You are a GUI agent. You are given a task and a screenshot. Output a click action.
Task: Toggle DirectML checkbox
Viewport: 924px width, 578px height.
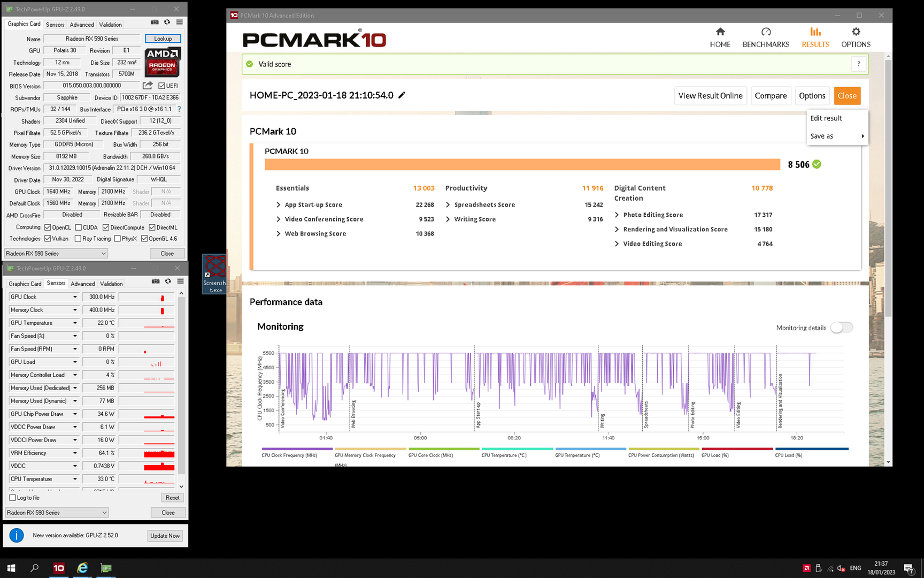(152, 227)
